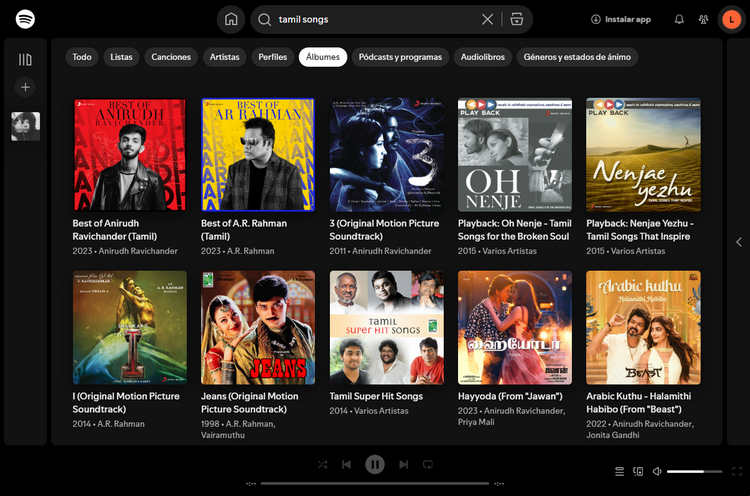
Task: Open Tamil Super Hit Songs cover
Action: point(386,328)
